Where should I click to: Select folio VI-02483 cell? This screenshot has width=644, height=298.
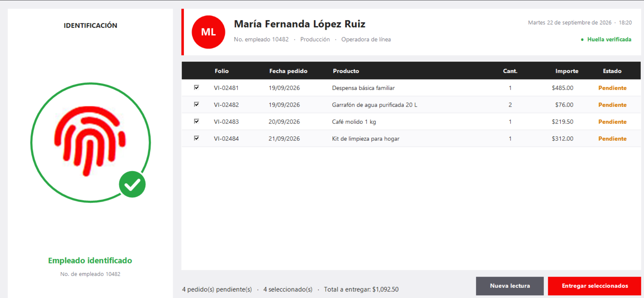pyautogui.click(x=226, y=122)
